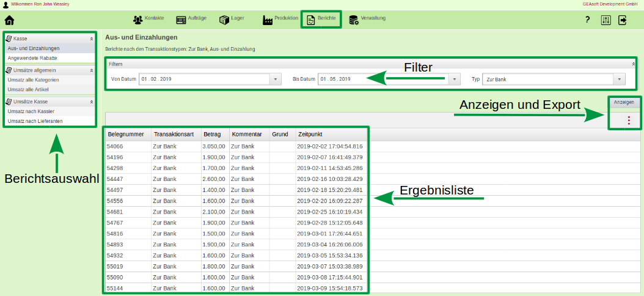
Task: Switch to the Berichte tab
Action: click(x=321, y=20)
